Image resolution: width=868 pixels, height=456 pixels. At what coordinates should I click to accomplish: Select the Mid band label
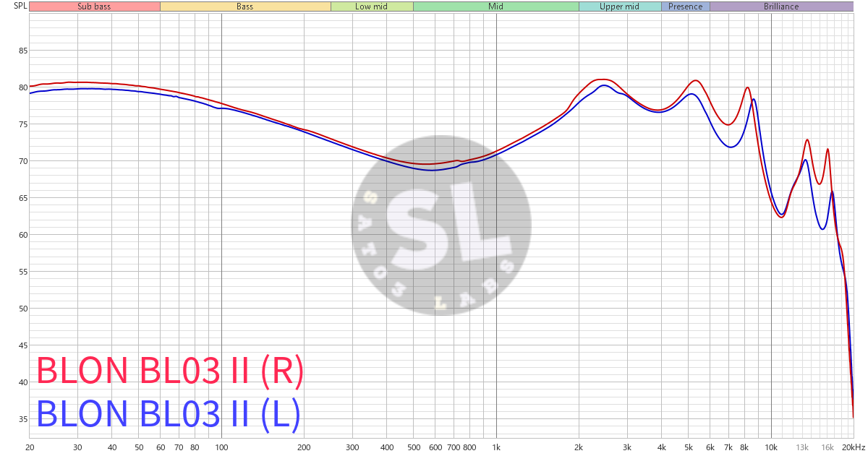pyautogui.click(x=496, y=7)
